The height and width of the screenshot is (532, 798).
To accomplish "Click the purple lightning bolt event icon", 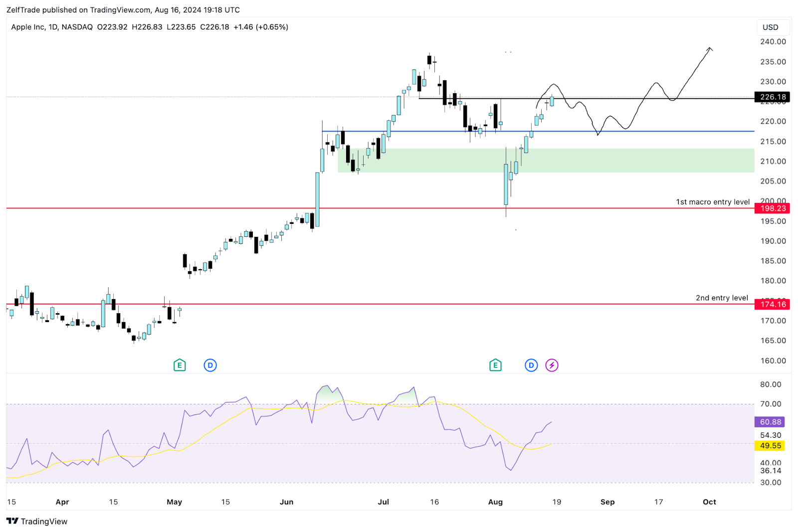I will [552, 365].
